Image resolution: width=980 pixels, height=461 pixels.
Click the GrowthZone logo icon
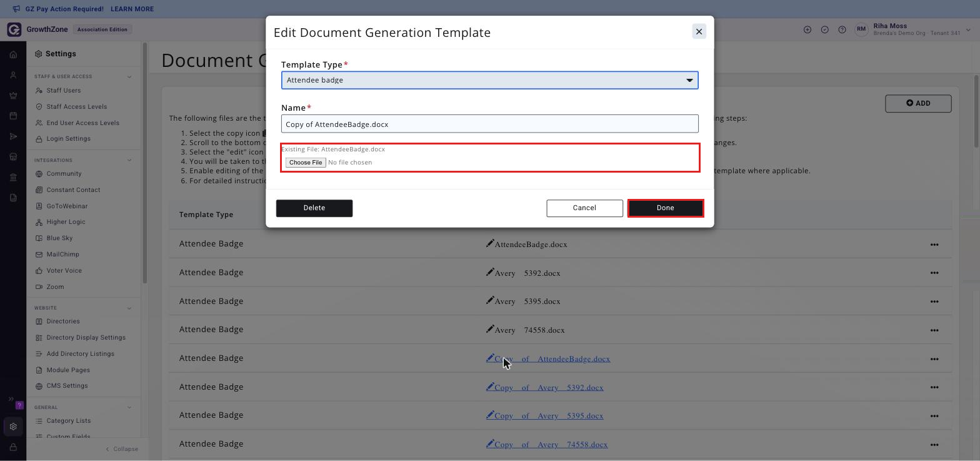tap(14, 29)
